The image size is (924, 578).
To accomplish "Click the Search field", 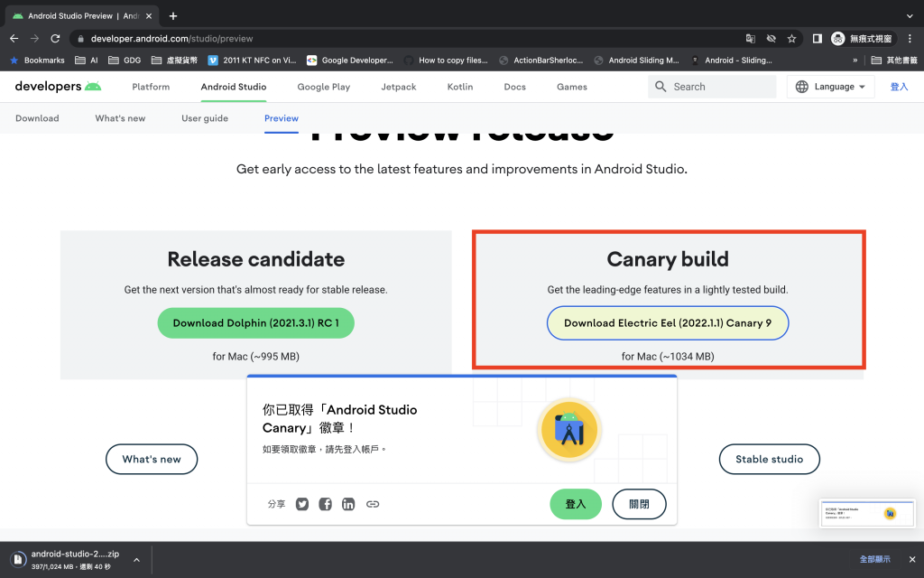I will tap(712, 87).
